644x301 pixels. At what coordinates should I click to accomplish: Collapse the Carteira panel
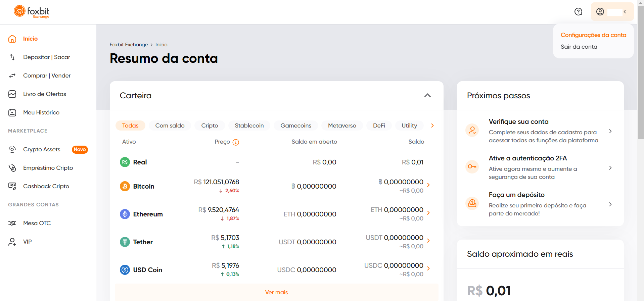coord(427,96)
